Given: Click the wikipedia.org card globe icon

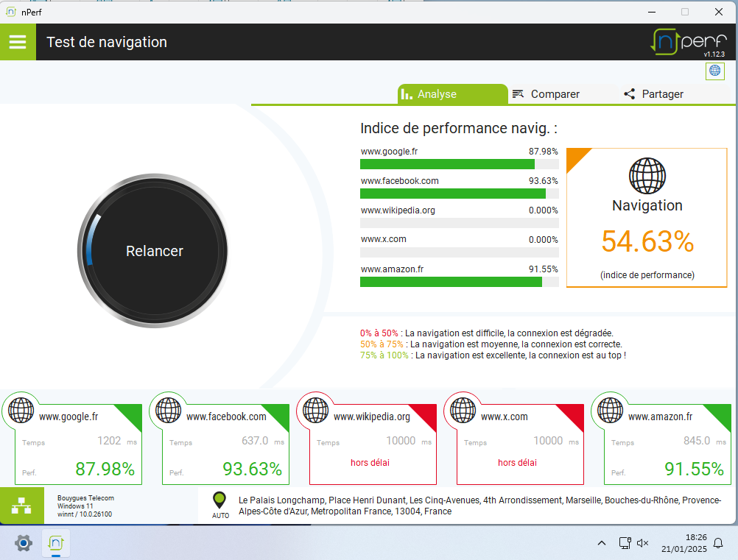Looking at the screenshot, I should tap(315, 410).
